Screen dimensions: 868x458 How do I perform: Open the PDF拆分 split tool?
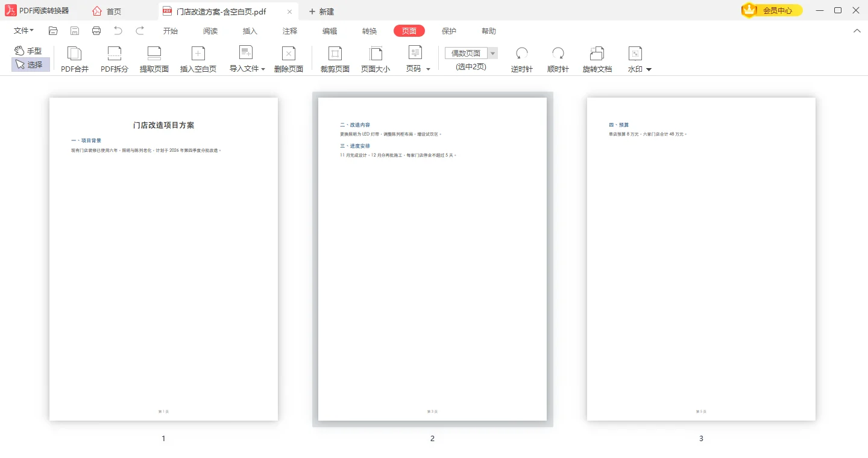point(115,54)
